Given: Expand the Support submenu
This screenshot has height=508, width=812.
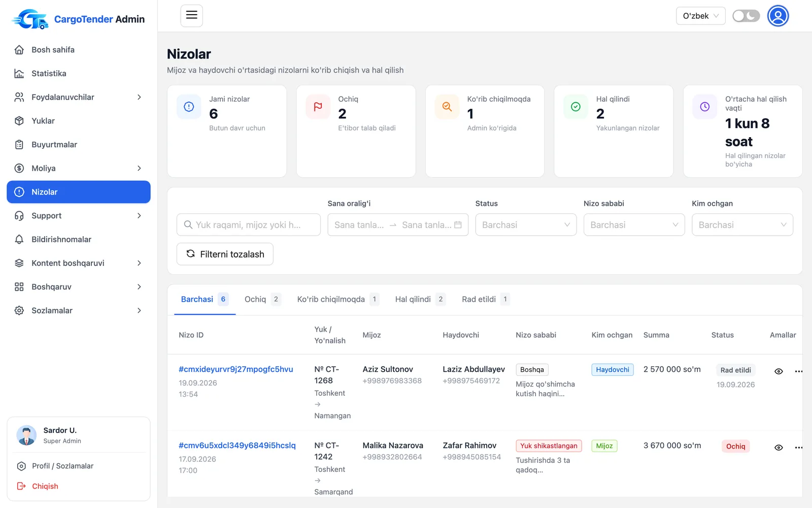Looking at the screenshot, I should tap(79, 216).
